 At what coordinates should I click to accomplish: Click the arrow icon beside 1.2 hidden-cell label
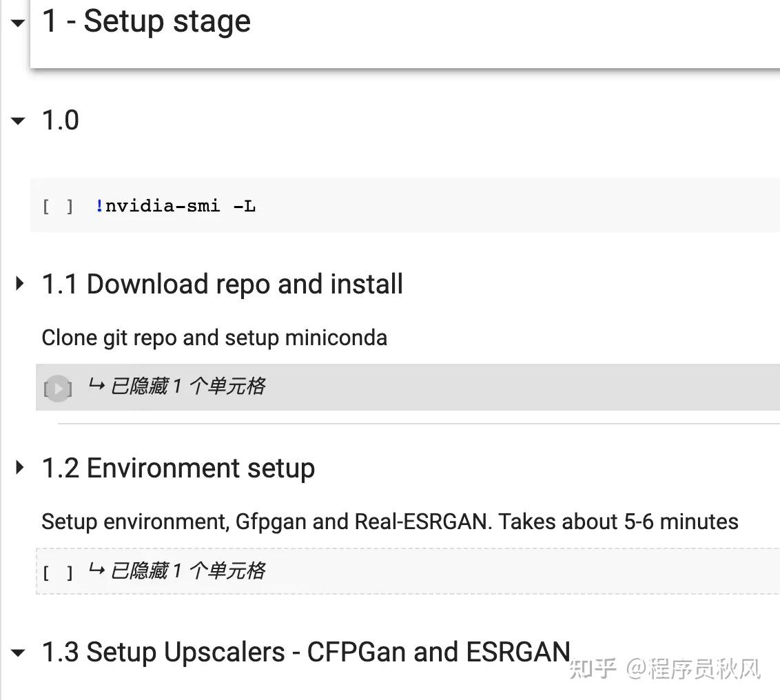point(96,570)
